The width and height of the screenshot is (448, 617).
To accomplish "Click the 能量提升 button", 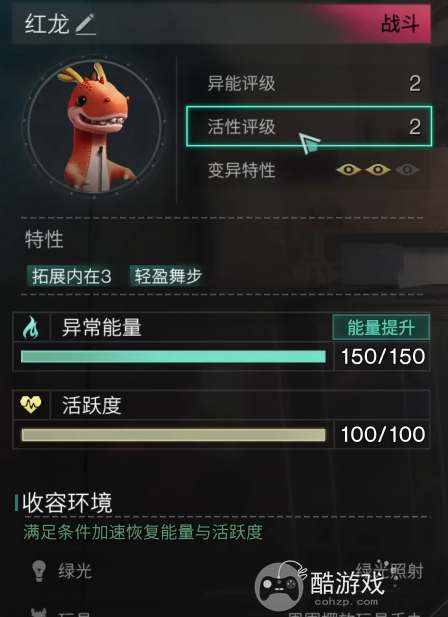I will pos(381,327).
